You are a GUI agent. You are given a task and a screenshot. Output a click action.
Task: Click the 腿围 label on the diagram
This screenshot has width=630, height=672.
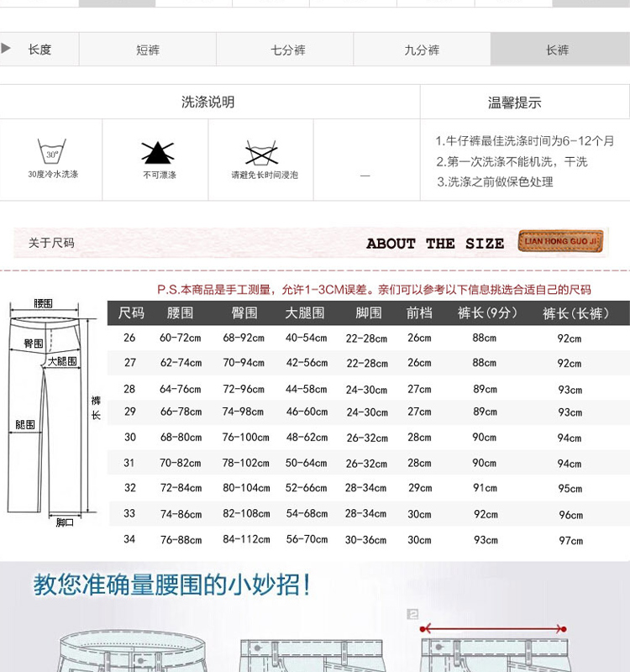[x=25, y=424]
